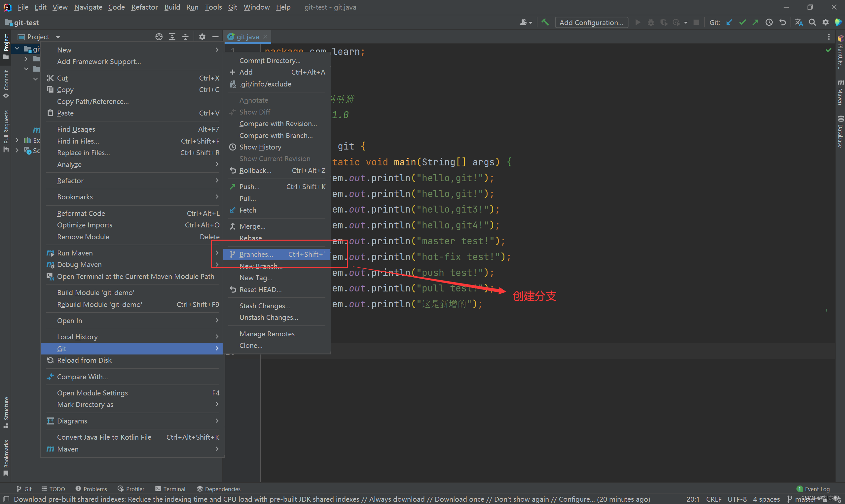Toggle the Terminal tool window at bottom
Screen dimensions: 845x504
click(x=170, y=489)
